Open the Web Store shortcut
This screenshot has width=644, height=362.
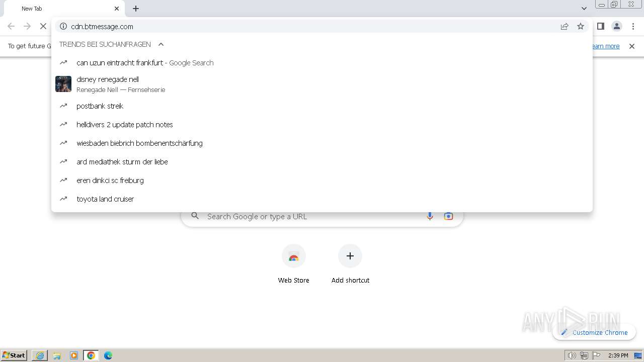(x=294, y=264)
